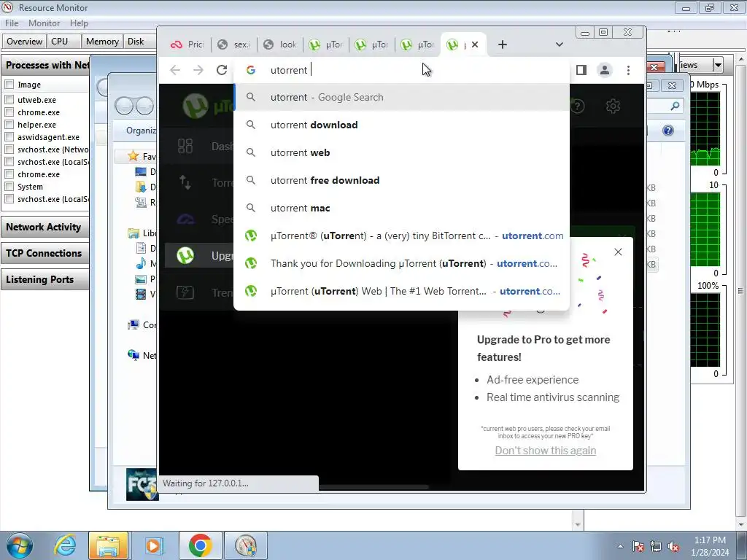Check the second chrome.exe process checkbox
Viewport: 747px width, 560px height.
[9, 174]
